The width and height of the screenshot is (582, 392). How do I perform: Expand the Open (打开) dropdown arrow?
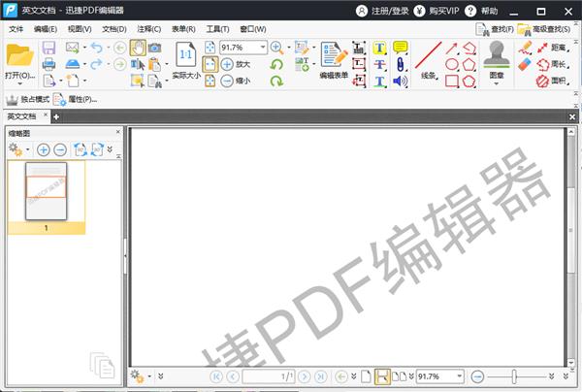pos(19,83)
